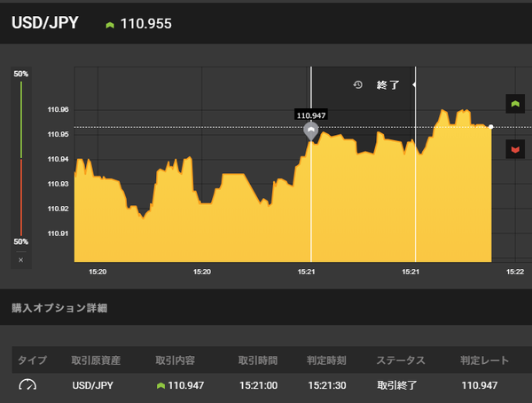Click the 15:21:30 judgment time cell
532x403 pixels.
point(327,385)
